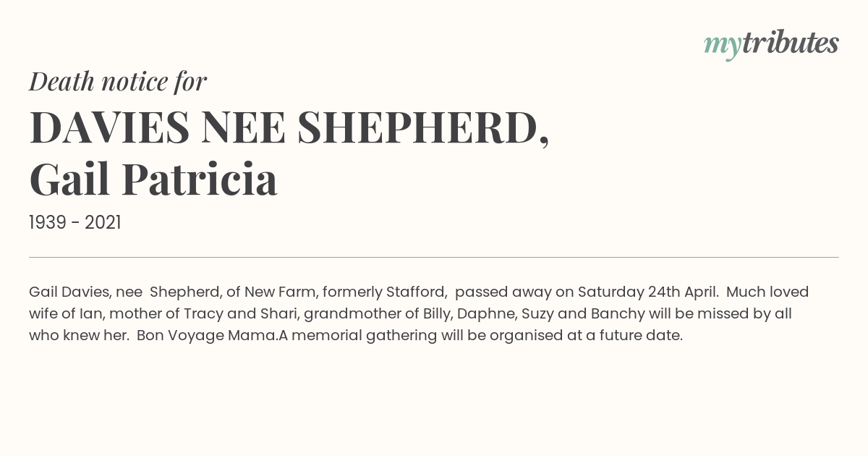The width and height of the screenshot is (868, 456).
Task: Click 'Saturday 24th April' in notice
Action: click(x=647, y=292)
